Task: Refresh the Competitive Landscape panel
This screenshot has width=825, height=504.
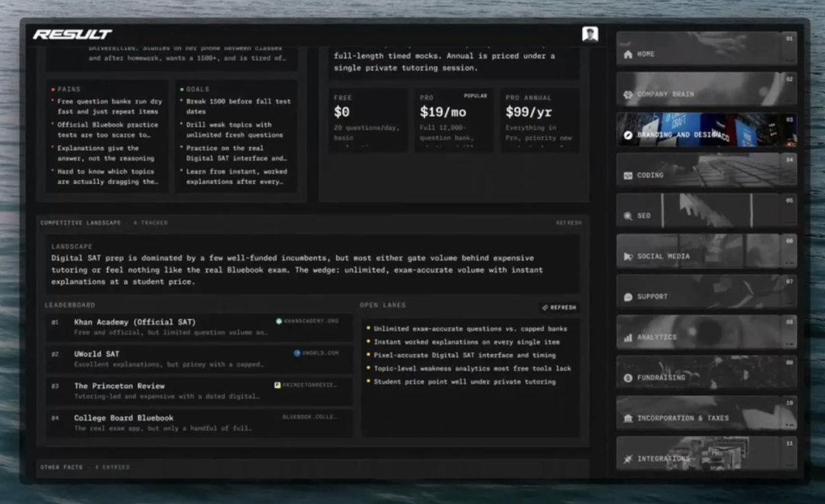Action: (569, 223)
